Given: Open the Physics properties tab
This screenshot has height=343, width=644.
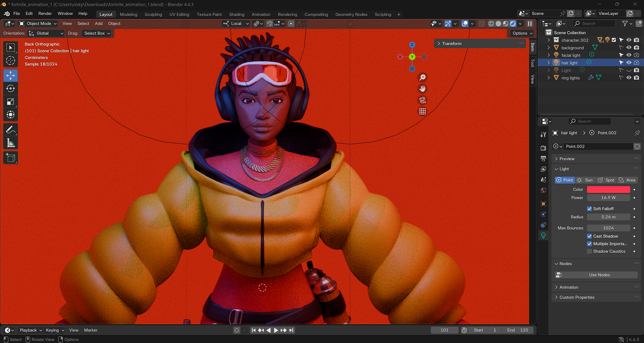Looking at the screenshot, I should point(543,214).
